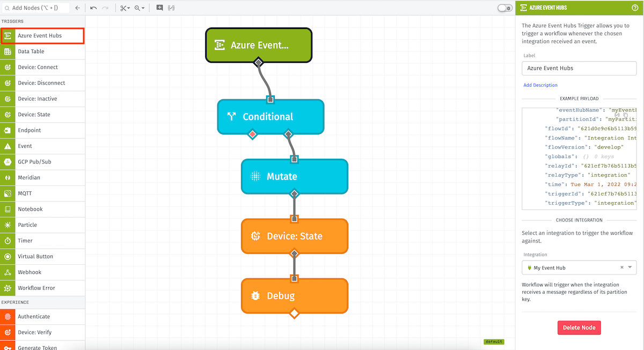This screenshot has width=644, height=350.
Task: Click the "flowVersion" payload line
Action: [584, 147]
